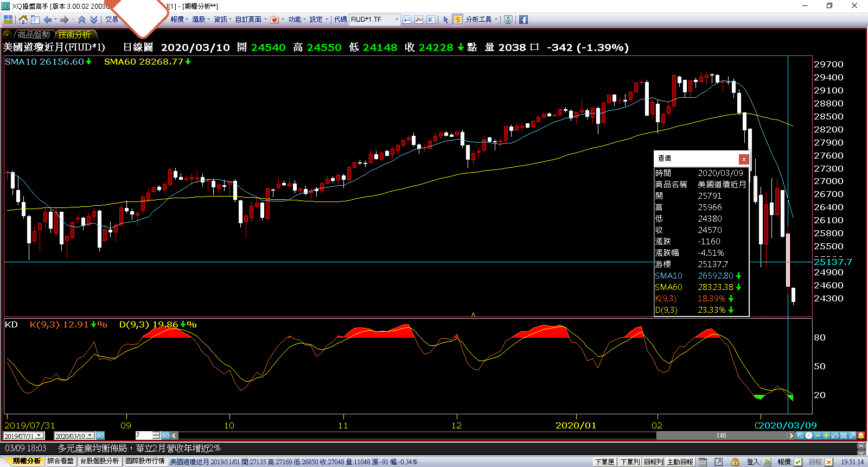The width and height of the screenshot is (868, 467).
Task: Expand the start date 2019/07/31 dropdown
Action: (39, 436)
